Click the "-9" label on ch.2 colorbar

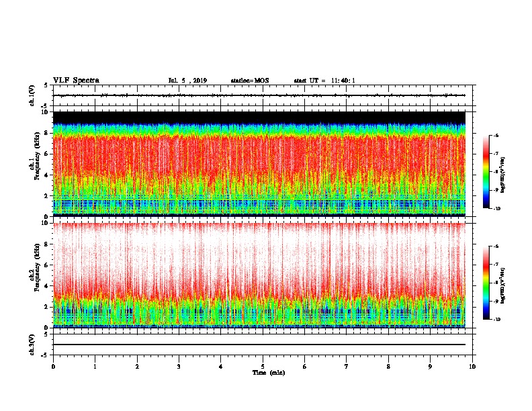tap(496, 301)
